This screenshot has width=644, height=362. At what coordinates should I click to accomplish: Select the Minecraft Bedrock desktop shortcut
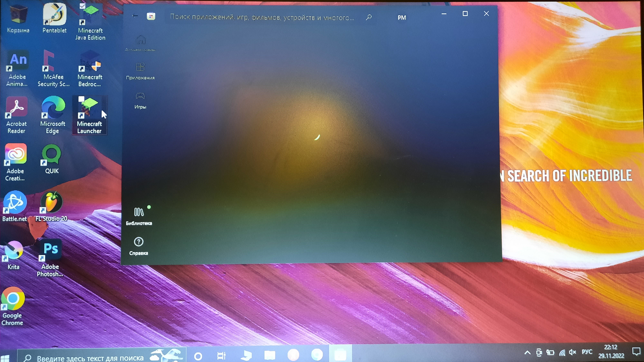tap(90, 69)
